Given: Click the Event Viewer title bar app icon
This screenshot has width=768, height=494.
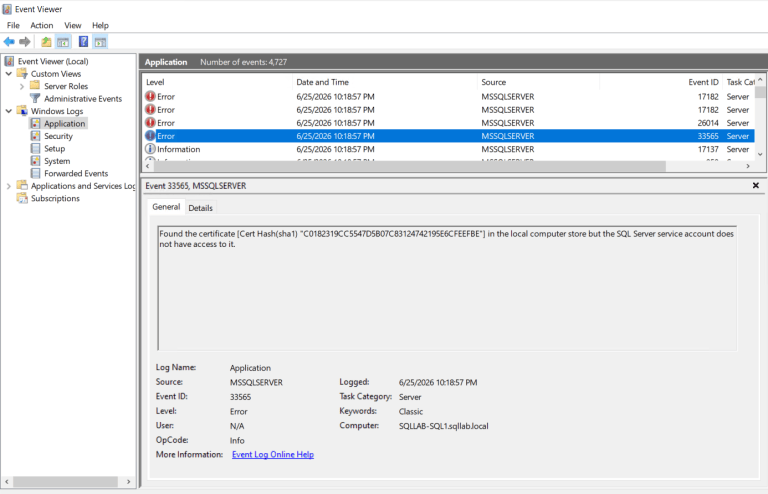Looking at the screenshot, I should [x=7, y=9].
